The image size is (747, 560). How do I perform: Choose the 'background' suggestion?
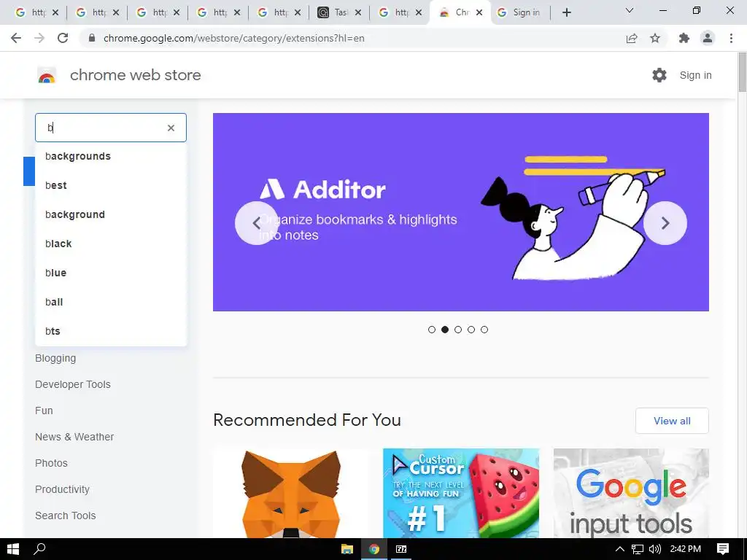[x=111, y=214]
